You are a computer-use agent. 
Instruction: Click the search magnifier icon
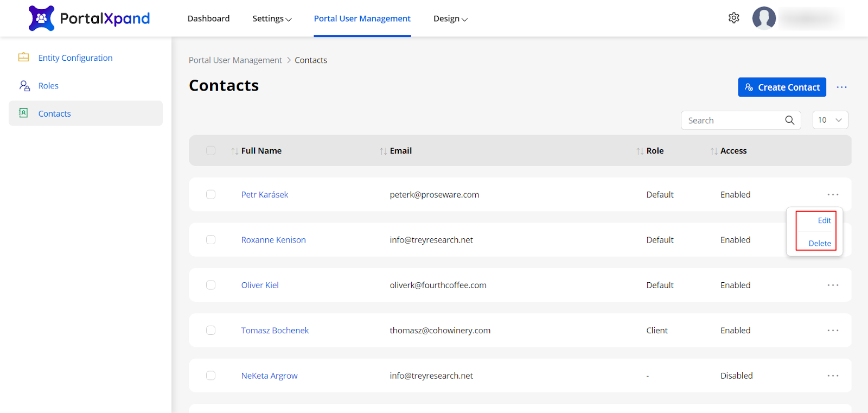click(789, 120)
